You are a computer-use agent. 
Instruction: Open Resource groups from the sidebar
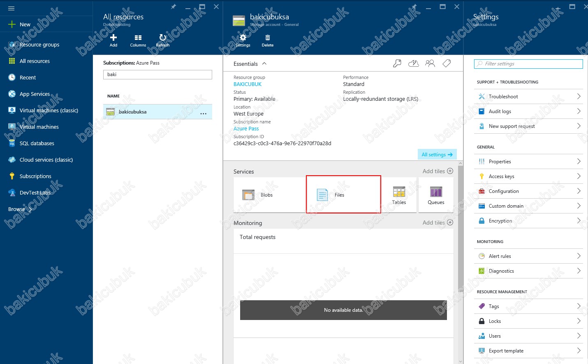(x=39, y=44)
